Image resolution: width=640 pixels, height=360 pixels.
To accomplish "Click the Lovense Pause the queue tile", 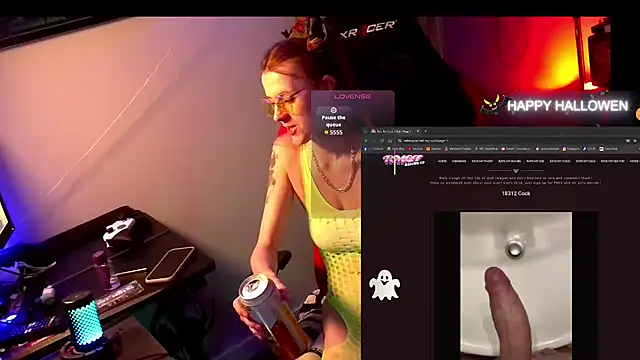I will 333,121.
